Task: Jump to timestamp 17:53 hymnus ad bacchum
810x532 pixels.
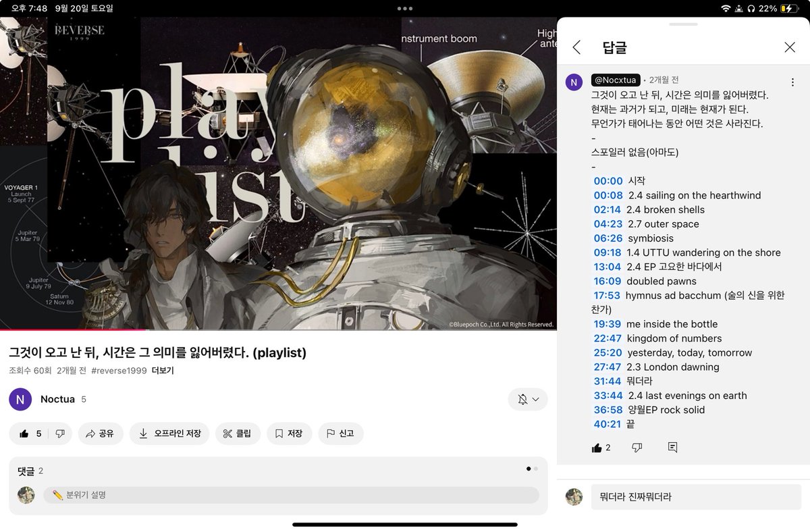Action: (x=607, y=295)
